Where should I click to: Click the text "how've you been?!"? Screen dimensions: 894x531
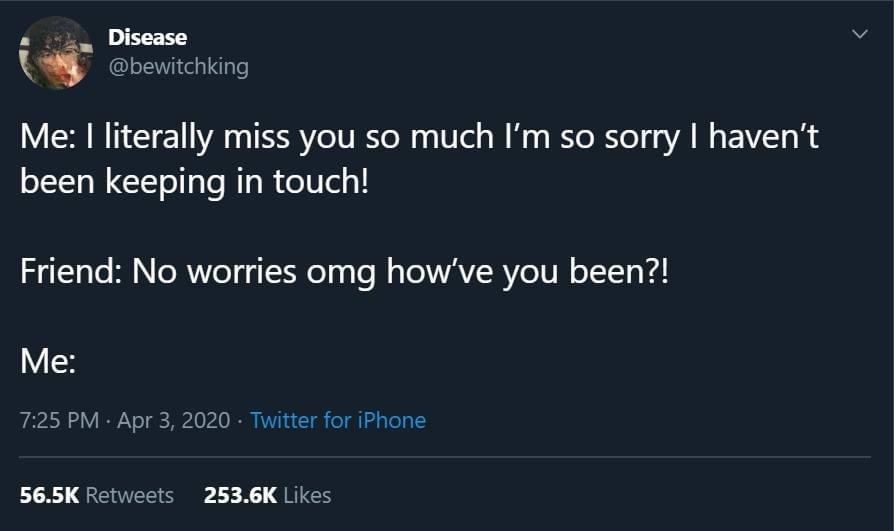click(x=536, y=273)
